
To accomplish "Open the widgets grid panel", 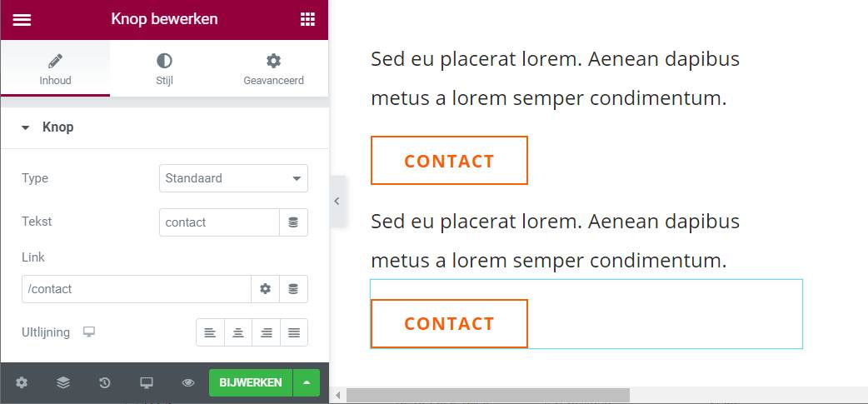I will (x=307, y=20).
